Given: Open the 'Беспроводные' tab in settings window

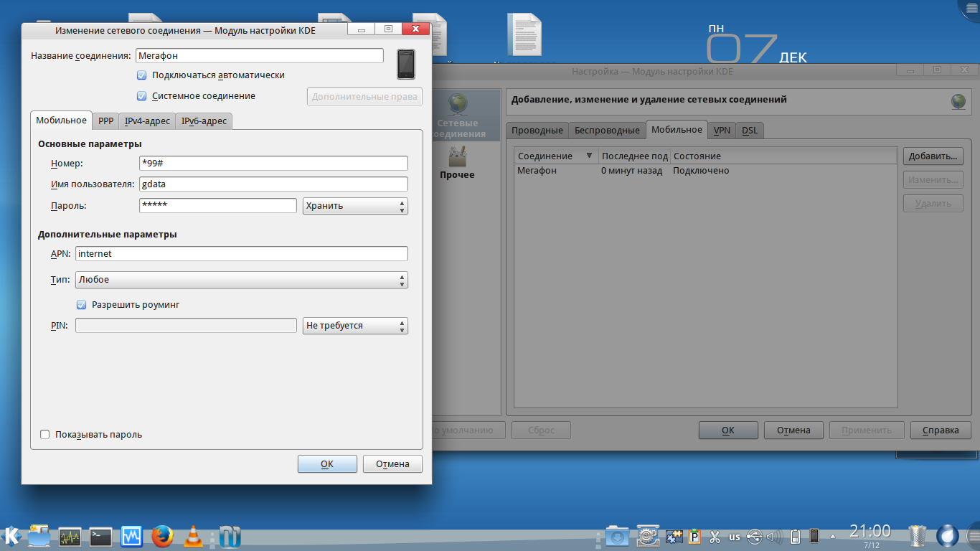Looking at the screenshot, I should 606,131.
